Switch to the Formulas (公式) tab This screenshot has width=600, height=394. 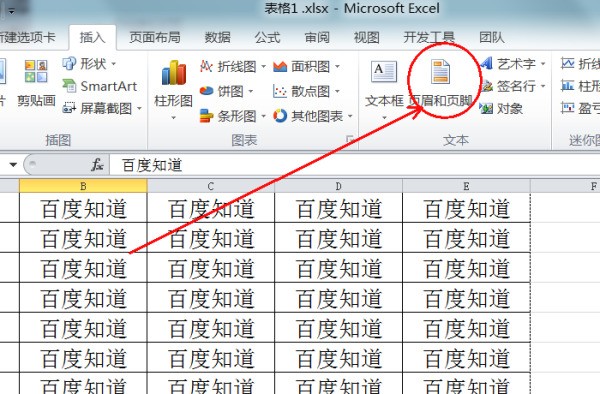click(x=267, y=37)
